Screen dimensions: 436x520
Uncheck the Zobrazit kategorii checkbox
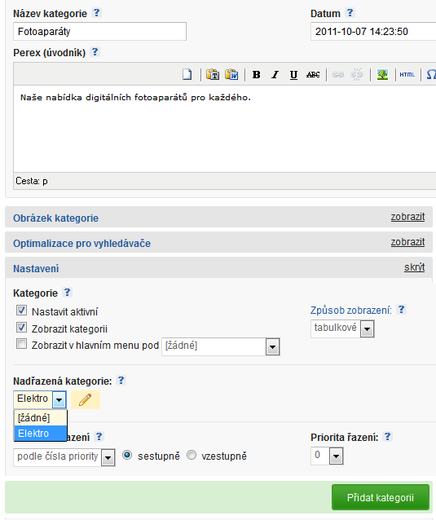[x=21, y=327]
